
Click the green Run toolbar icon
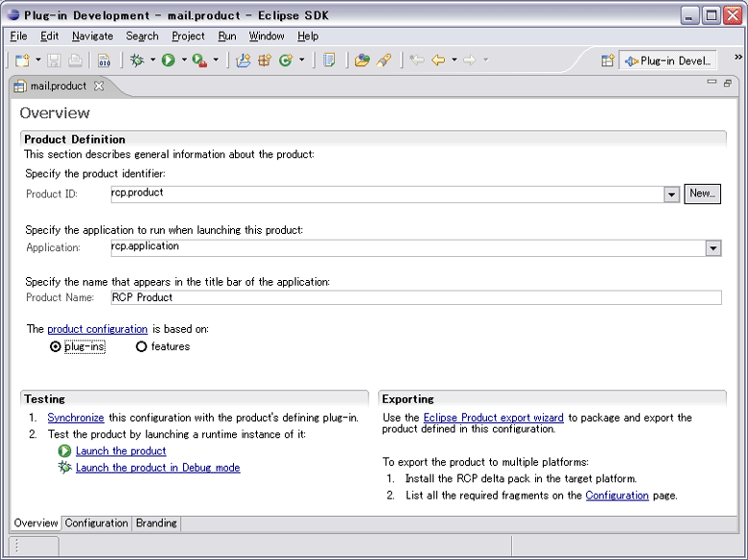pyautogui.click(x=169, y=60)
